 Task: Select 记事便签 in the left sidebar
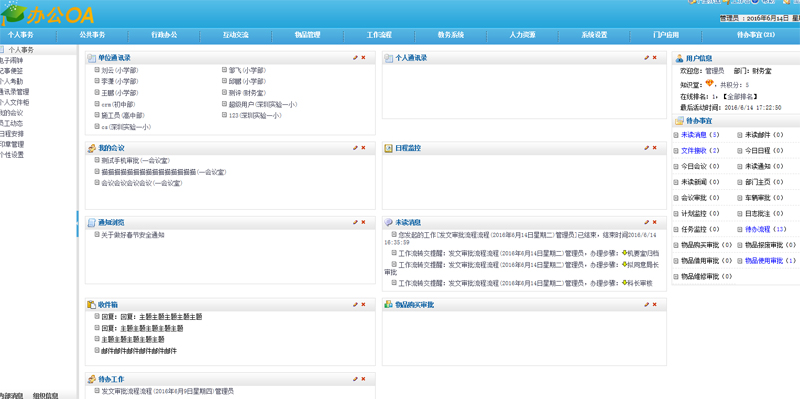[12, 71]
